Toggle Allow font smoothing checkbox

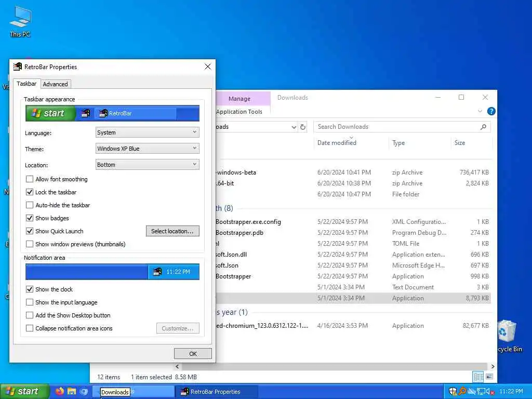[x=30, y=179]
